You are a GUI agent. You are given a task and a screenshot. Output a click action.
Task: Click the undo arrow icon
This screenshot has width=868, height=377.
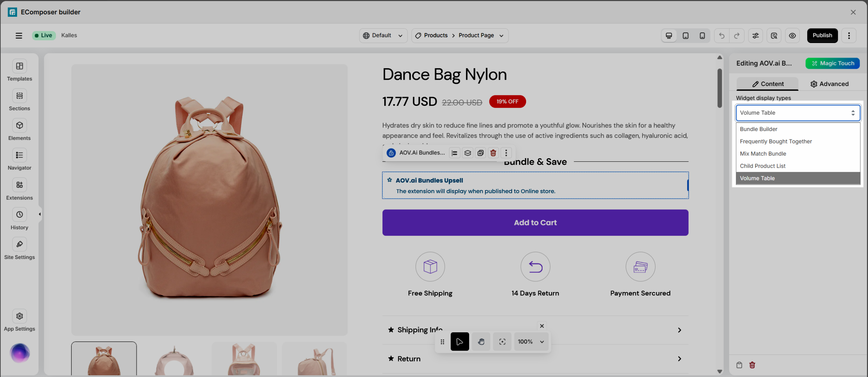coord(722,36)
